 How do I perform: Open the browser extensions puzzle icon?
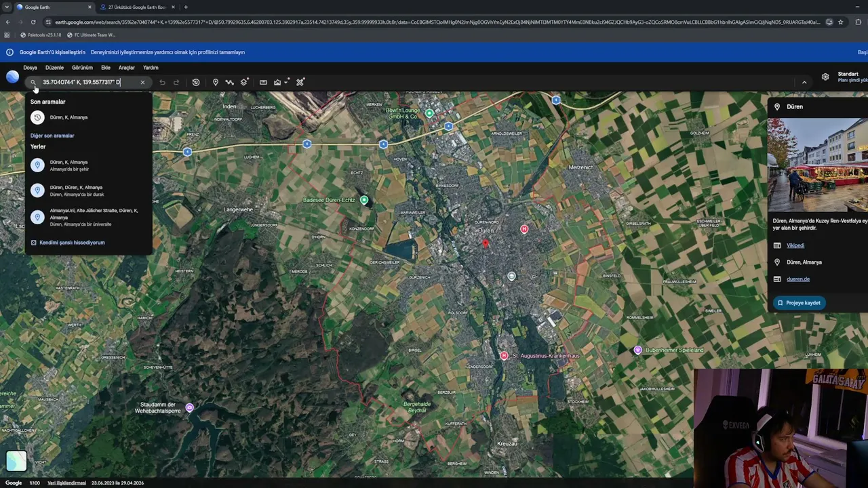pos(858,22)
